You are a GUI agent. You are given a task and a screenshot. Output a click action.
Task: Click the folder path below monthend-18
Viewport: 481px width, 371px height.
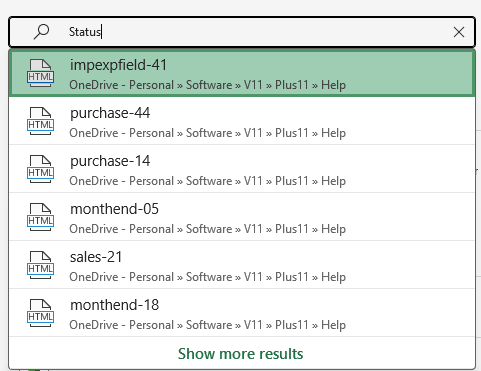[207, 325]
